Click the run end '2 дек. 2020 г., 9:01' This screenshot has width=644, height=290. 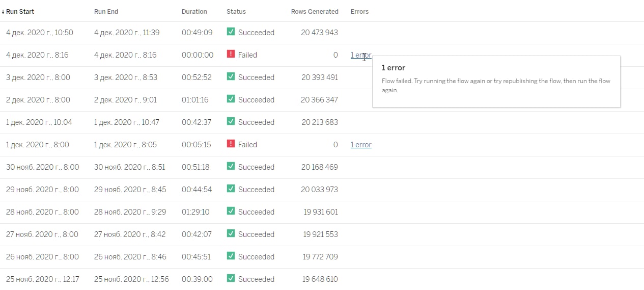126,100
